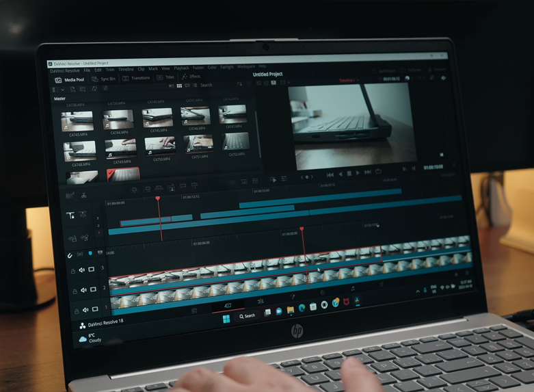The width and height of the screenshot is (534, 392).
Task: Open the Trim menu
Action: pos(109,70)
